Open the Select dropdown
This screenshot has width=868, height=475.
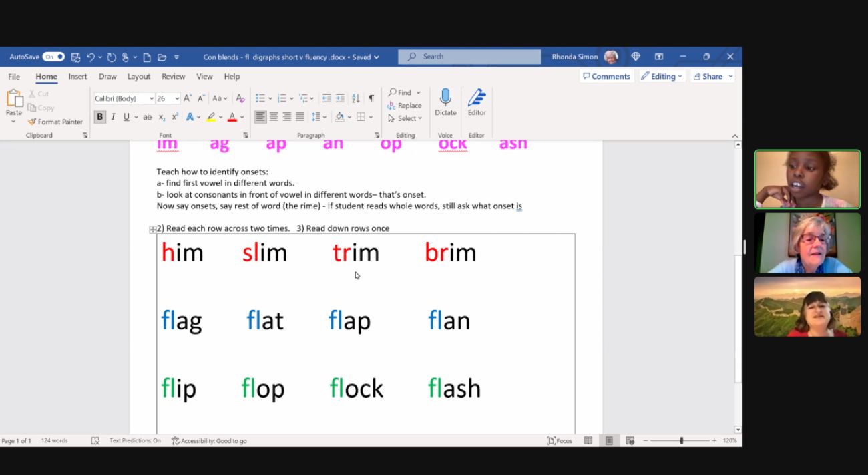coord(405,118)
